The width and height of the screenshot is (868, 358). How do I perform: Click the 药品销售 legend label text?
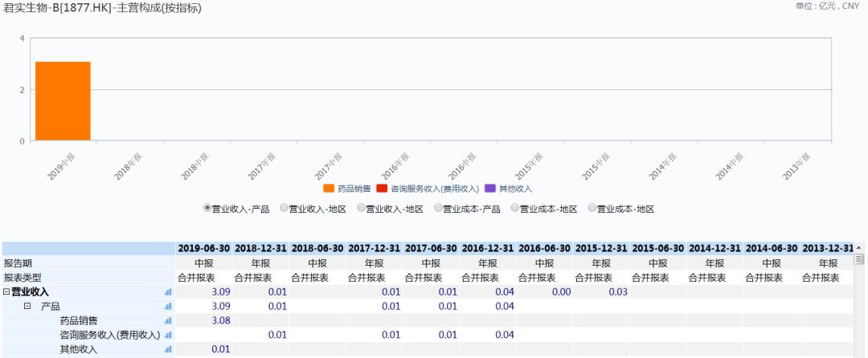tap(354, 189)
